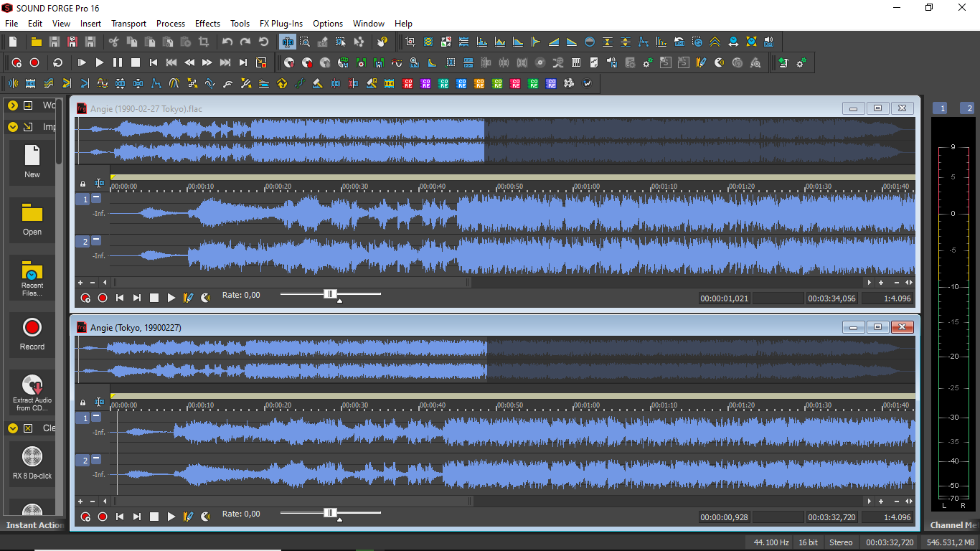The image size is (980, 551).
Task: Click the Open icon in Instant Action sidebar
Action: [x=32, y=213]
